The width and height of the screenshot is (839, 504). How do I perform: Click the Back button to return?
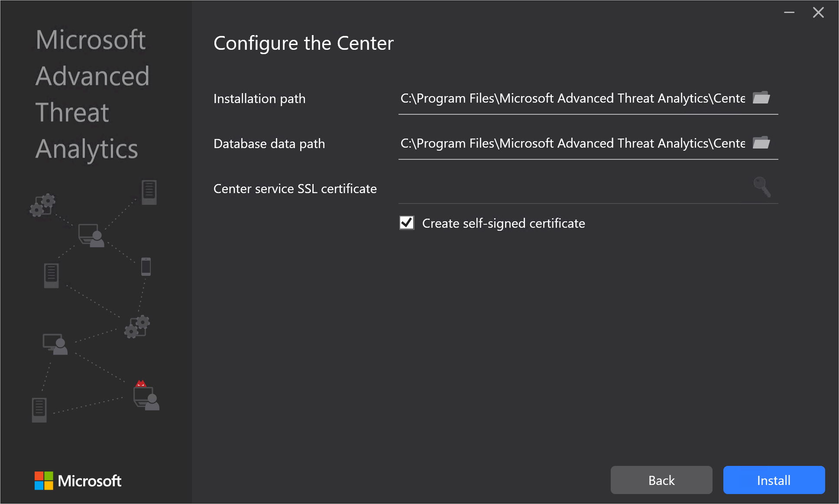tap(661, 480)
